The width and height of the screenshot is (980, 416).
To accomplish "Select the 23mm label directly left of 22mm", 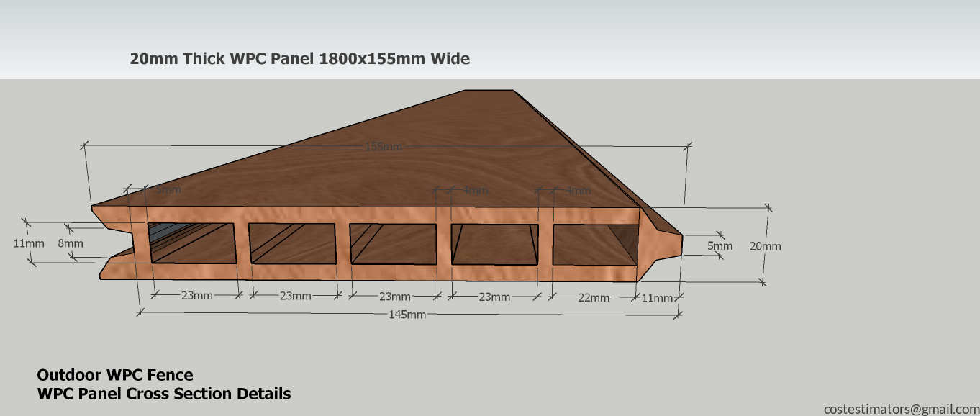I will click(495, 297).
